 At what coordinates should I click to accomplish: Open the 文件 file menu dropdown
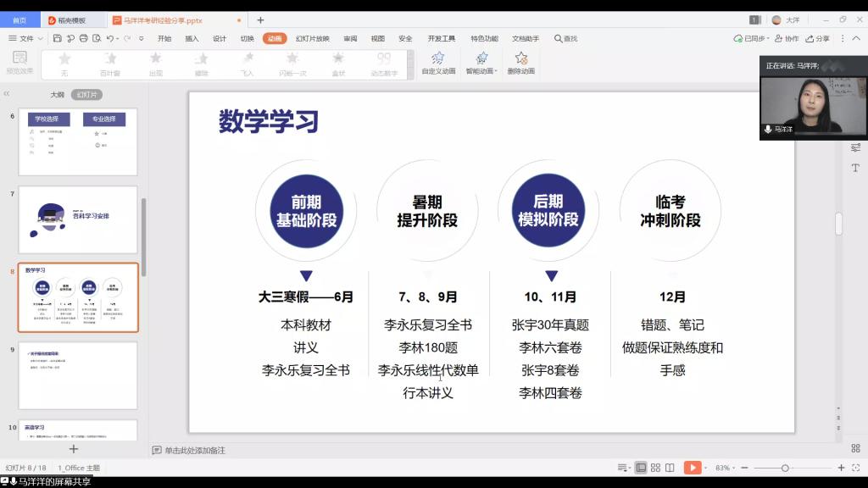pyautogui.click(x=25, y=38)
